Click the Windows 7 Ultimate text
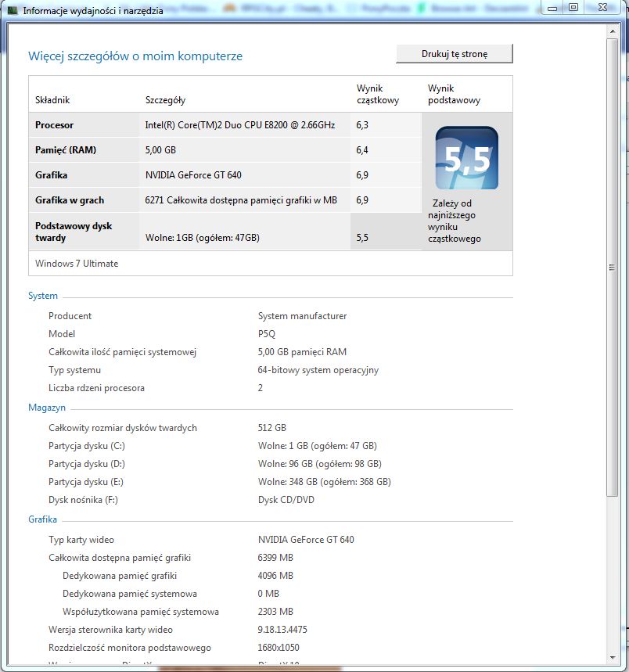 (77, 264)
